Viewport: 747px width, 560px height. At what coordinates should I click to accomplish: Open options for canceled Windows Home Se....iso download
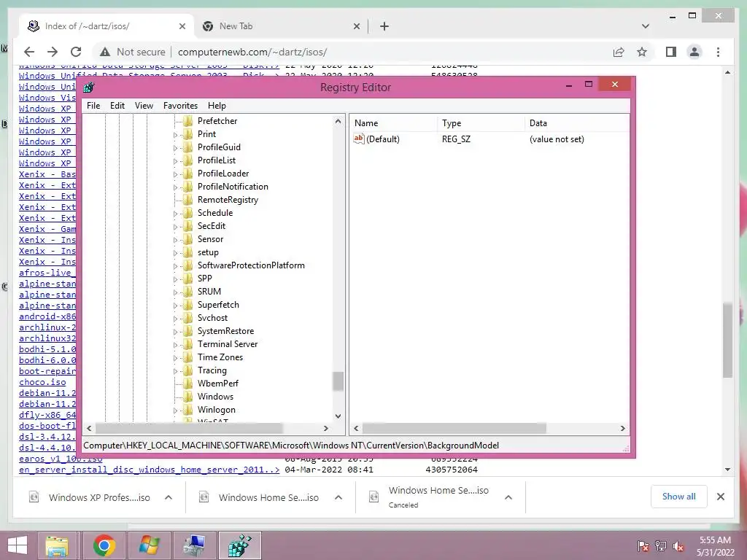(508, 497)
